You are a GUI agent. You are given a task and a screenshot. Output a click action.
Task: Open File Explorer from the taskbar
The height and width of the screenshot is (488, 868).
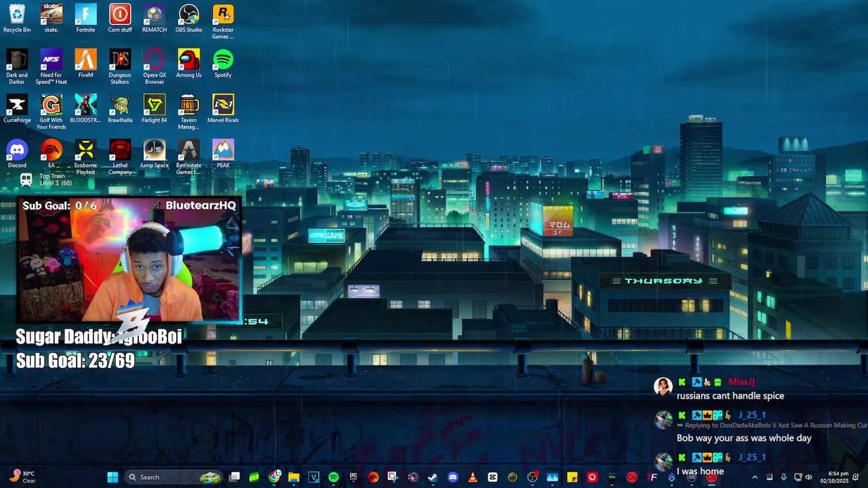pyautogui.click(x=294, y=477)
